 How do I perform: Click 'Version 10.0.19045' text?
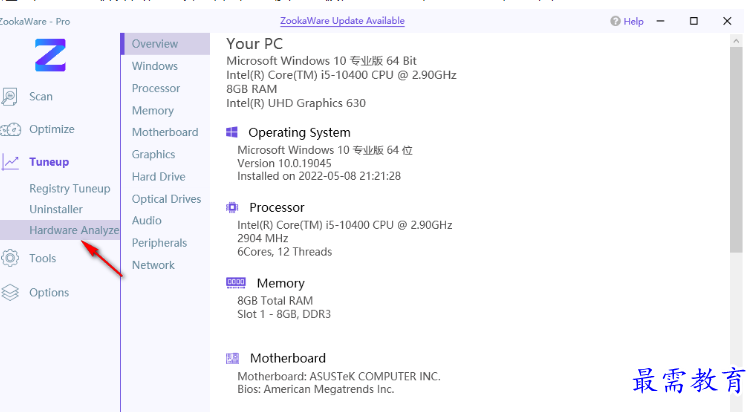[x=284, y=163]
